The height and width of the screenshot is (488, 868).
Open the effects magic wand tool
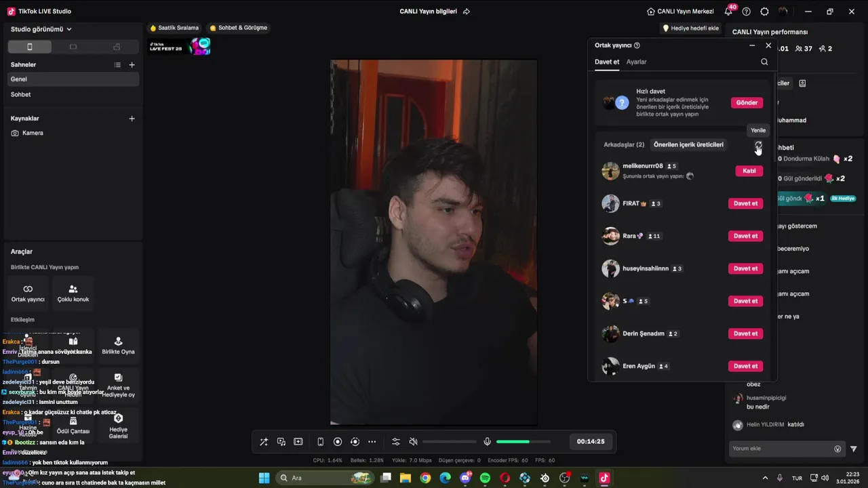pos(264,442)
